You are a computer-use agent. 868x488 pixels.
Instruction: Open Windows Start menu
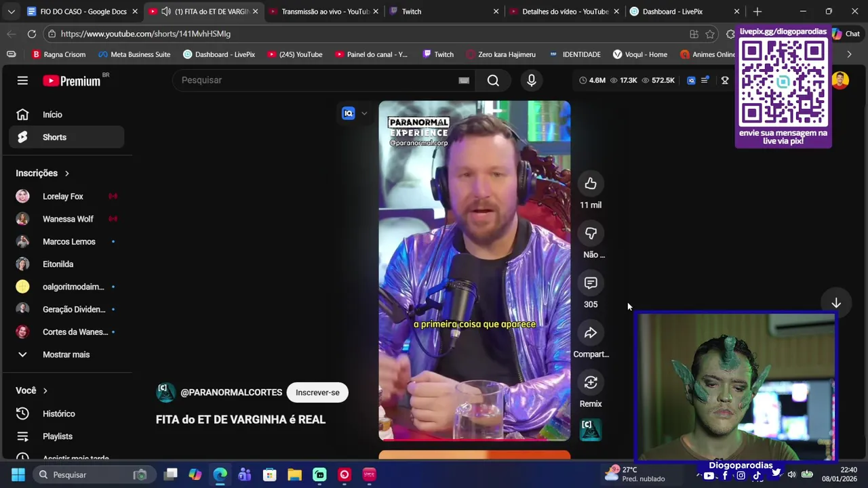coord(18,474)
